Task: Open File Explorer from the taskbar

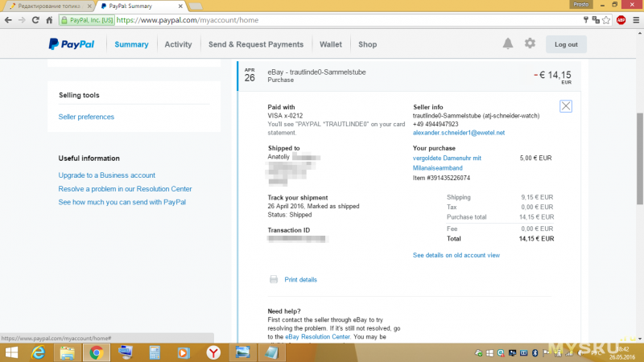Action: pyautogui.click(x=67, y=352)
